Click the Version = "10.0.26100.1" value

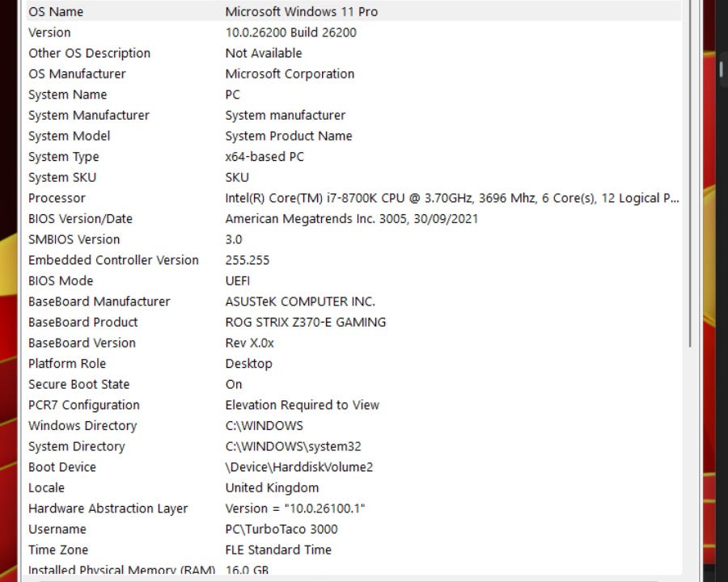294,508
